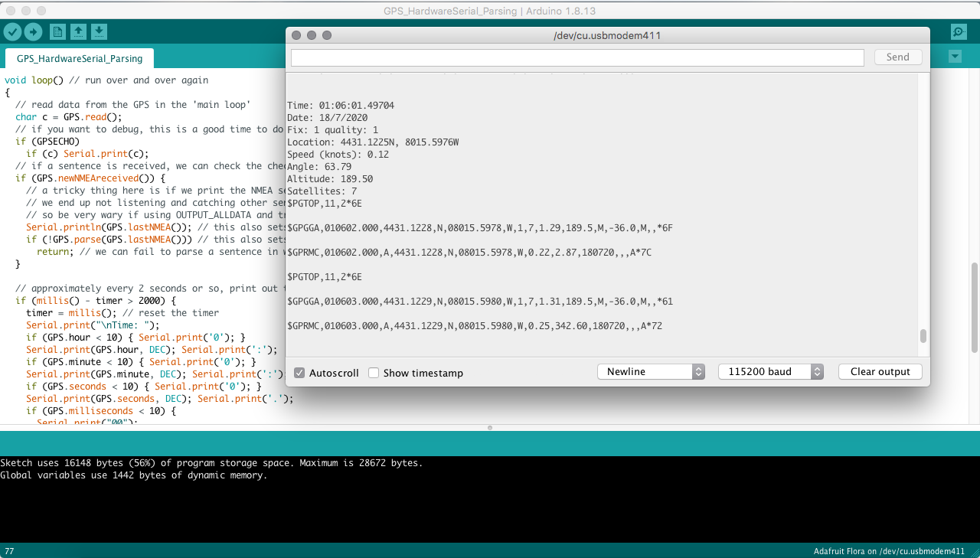The image size is (980, 558).
Task: Click the Upload arrow icon
Action: pos(34,31)
